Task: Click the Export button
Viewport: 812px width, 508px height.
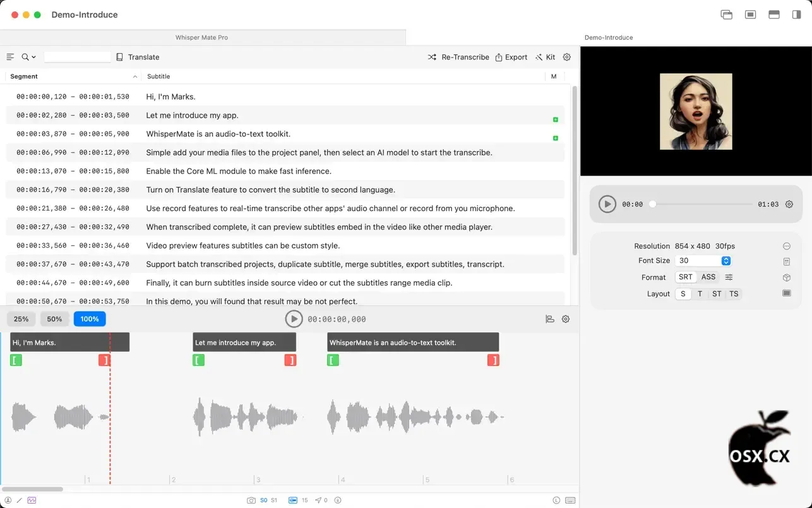Action: tap(511, 57)
